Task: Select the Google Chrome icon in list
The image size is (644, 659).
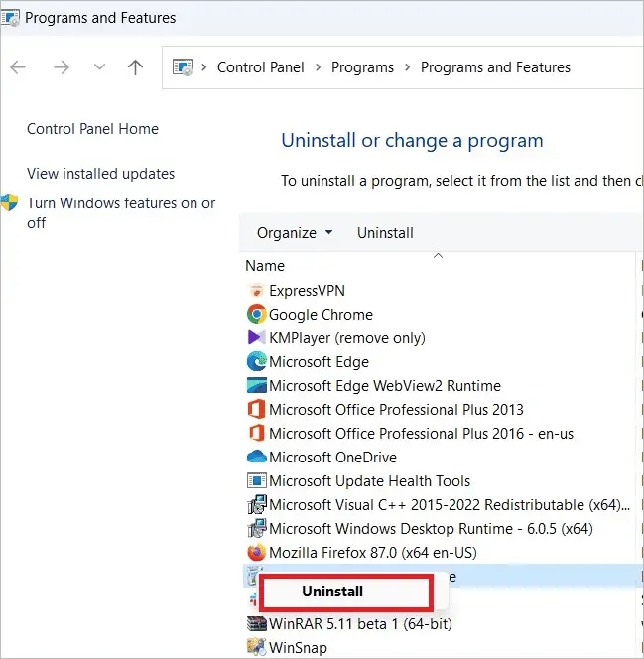Action: [x=256, y=314]
